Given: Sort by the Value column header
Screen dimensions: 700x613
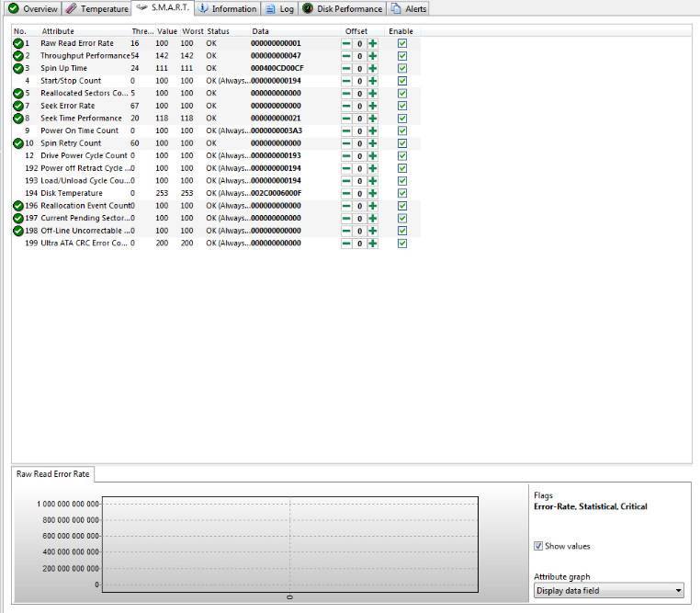Looking at the screenshot, I should click(167, 31).
